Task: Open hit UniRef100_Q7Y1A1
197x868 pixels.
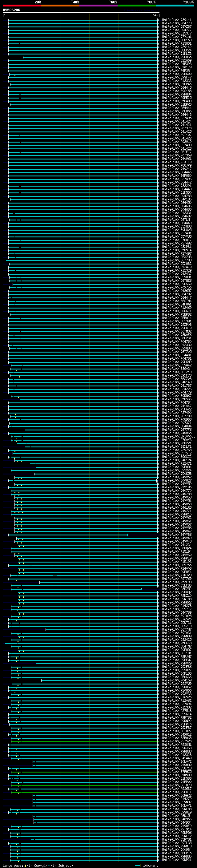Action: 176,37
